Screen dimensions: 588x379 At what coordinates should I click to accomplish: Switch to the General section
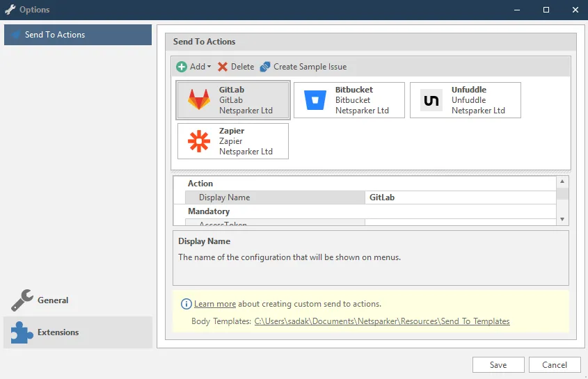[x=78, y=300]
